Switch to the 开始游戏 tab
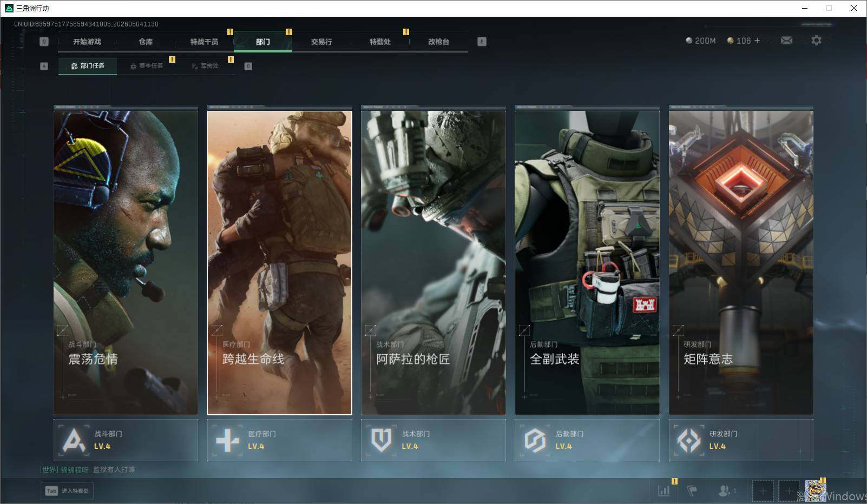 point(87,42)
